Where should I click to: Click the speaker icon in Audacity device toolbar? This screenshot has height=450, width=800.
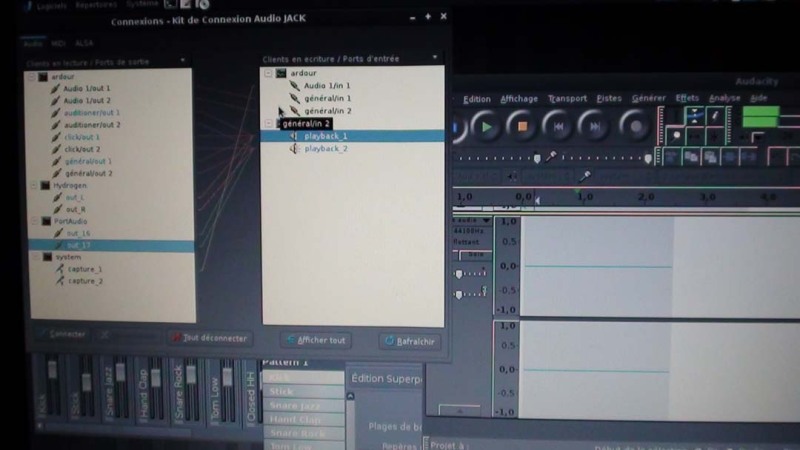click(x=511, y=177)
